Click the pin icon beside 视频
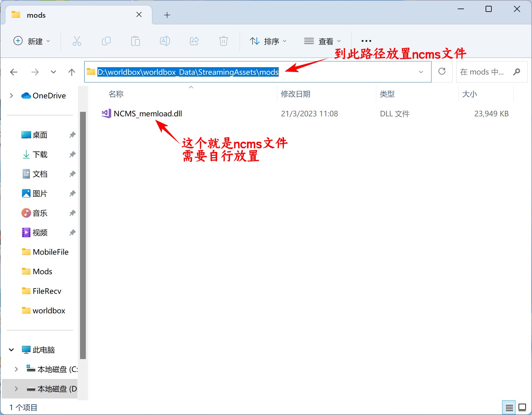The height and width of the screenshot is (415, 532). click(x=72, y=233)
